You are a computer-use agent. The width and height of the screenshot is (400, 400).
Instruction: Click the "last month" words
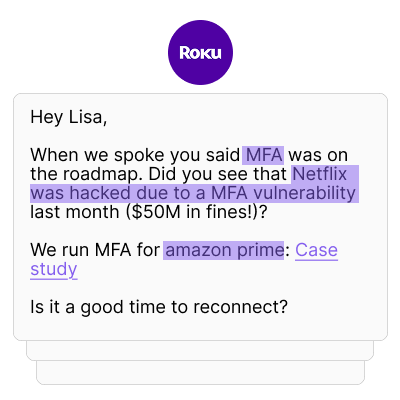pos(74,212)
